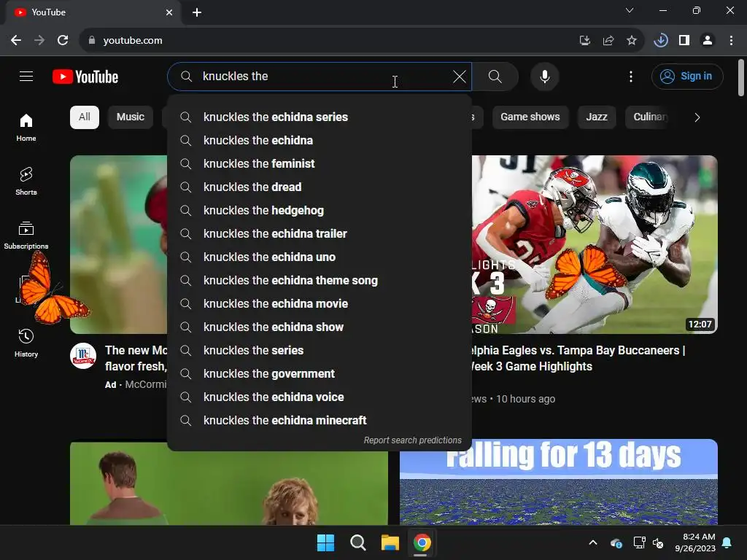Select the All filter chip
This screenshot has width=747, height=560.
click(85, 117)
